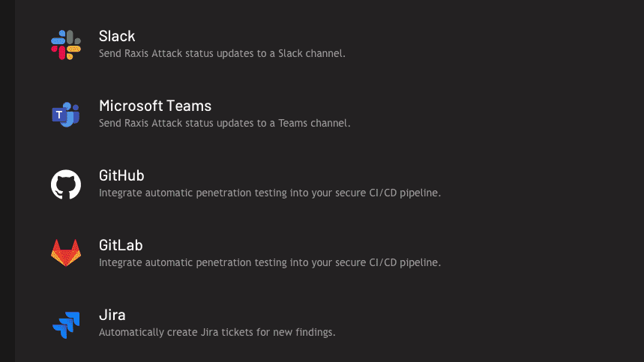Click the Microsoft Teams logo icon
The image size is (644, 362).
click(66, 115)
